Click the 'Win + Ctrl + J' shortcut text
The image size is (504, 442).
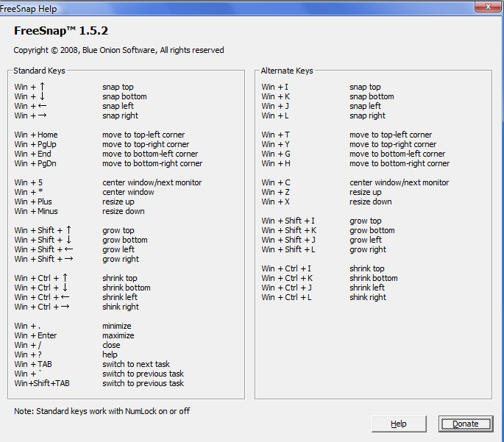[286, 288]
